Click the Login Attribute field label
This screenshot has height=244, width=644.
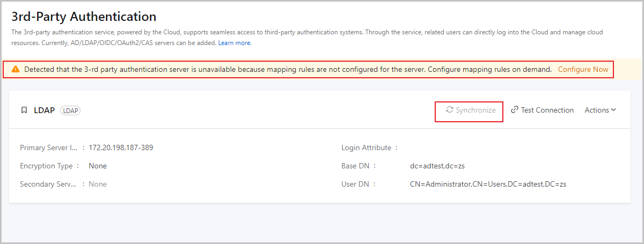point(366,147)
